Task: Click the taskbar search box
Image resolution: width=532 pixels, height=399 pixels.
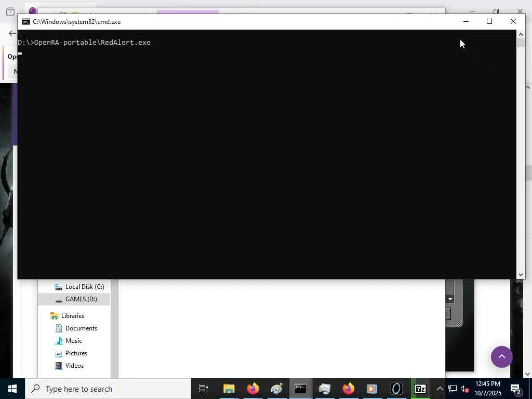Action: [109, 389]
